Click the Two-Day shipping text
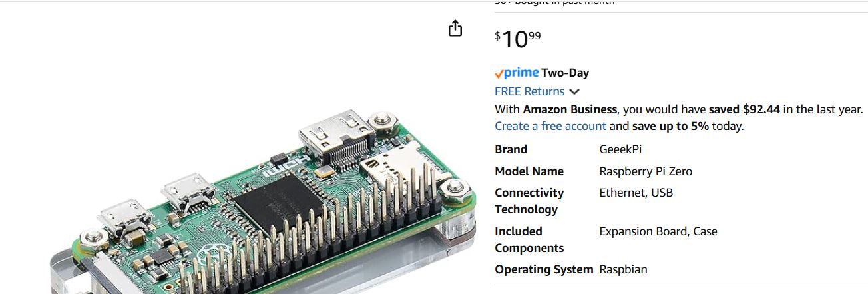The width and height of the screenshot is (868, 294). 565,73
